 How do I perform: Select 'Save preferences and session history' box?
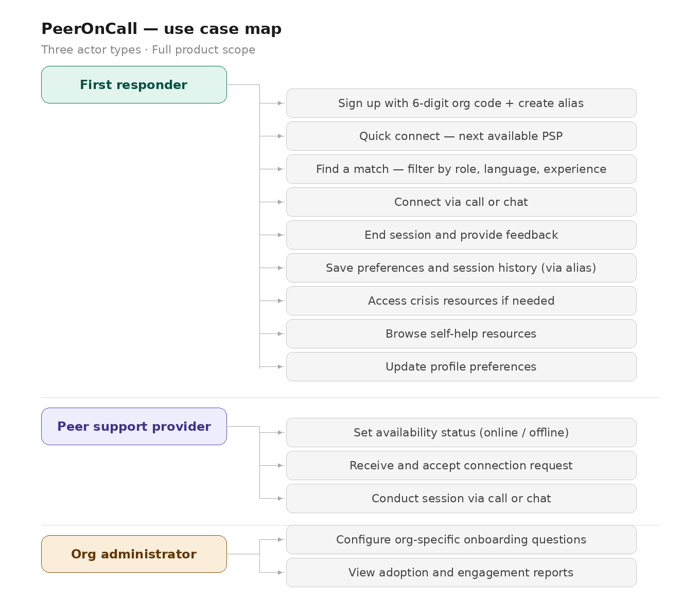pos(461,268)
